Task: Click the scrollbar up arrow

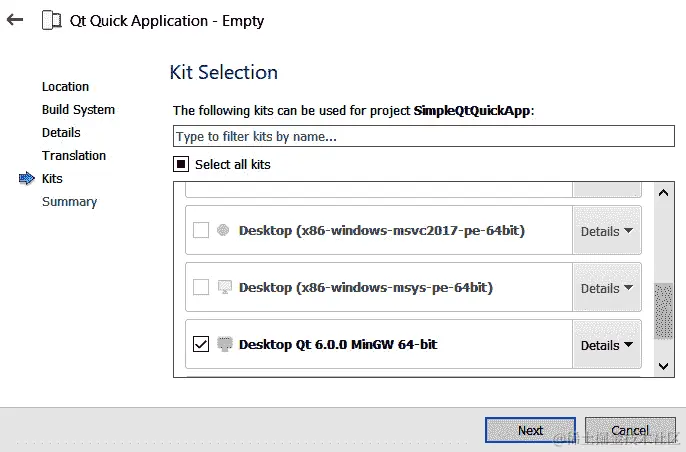Action: click(x=663, y=193)
